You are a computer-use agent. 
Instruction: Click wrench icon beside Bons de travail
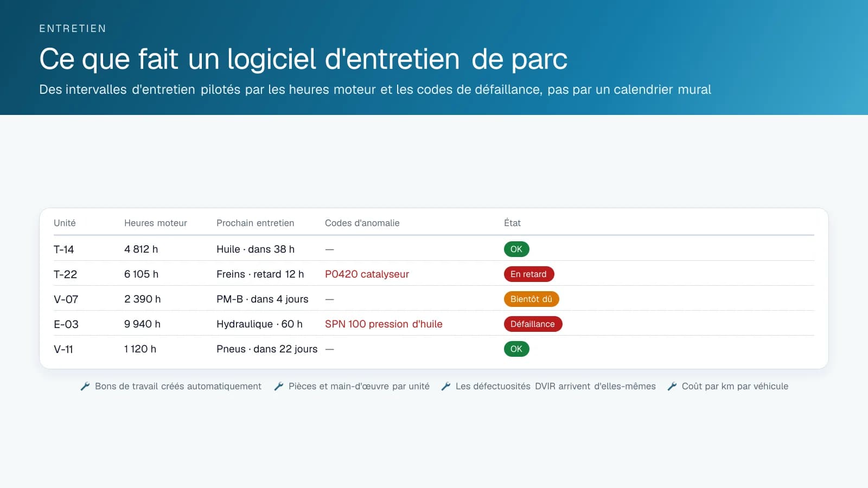pyautogui.click(x=85, y=387)
